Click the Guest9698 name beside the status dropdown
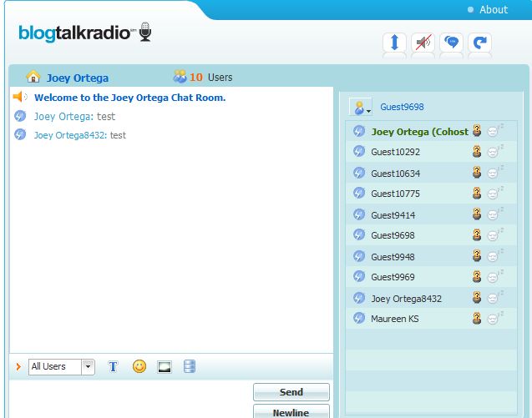The width and height of the screenshot is (532, 418). [402, 107]
